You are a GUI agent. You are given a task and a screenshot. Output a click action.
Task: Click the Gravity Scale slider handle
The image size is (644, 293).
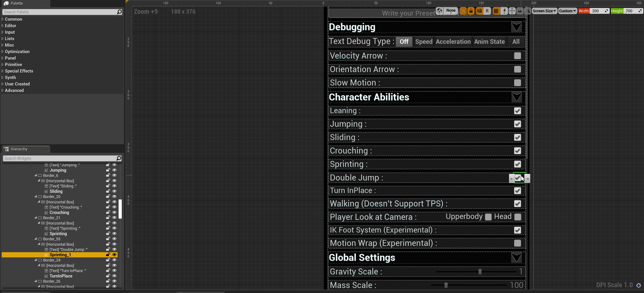(x=480, y=271)
